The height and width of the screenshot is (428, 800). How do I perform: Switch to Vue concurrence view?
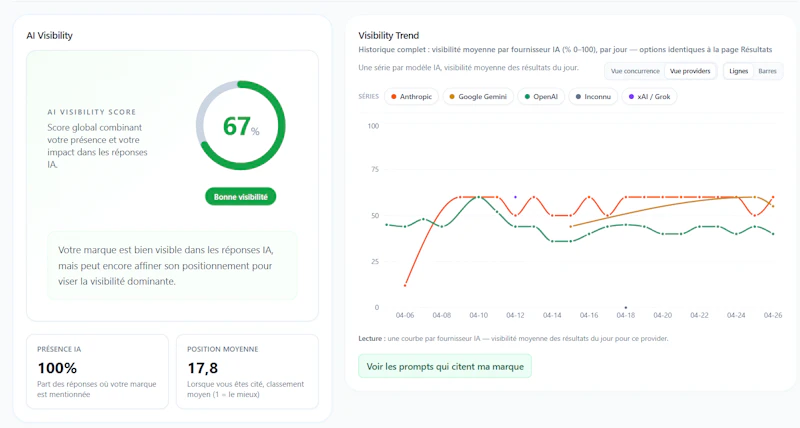(x=635, y=71)
